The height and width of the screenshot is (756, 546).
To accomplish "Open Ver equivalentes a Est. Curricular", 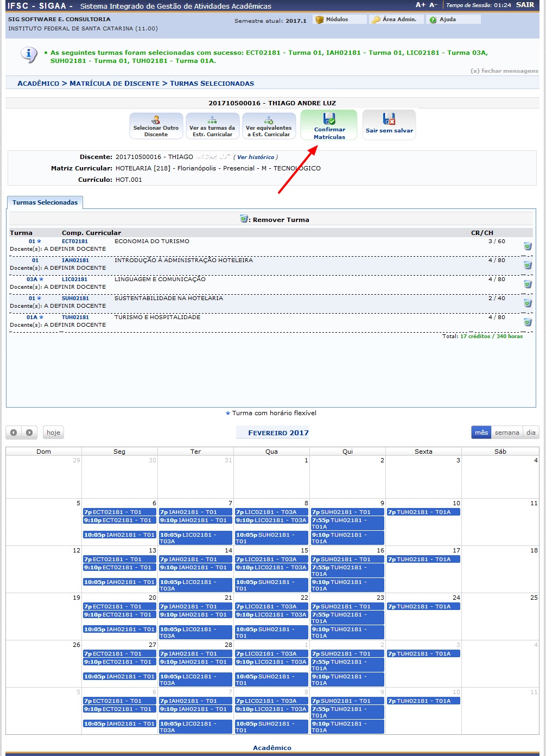I will pyautogui.click(x=269, y=126).
